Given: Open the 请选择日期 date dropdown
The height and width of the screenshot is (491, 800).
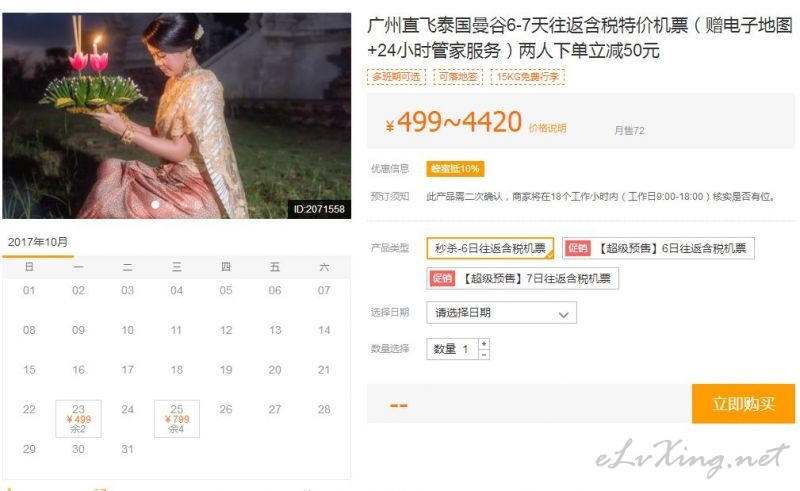Looking at the screenshot, I should click(x=502, y=312).
